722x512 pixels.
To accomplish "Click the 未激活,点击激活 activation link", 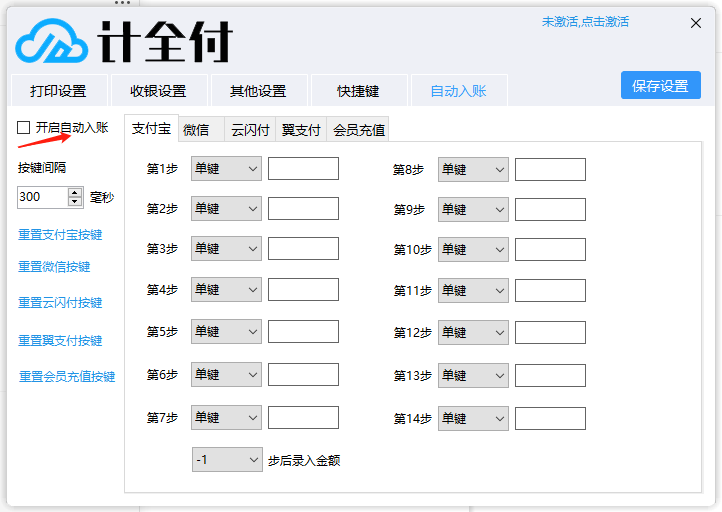I will [585, 22].
